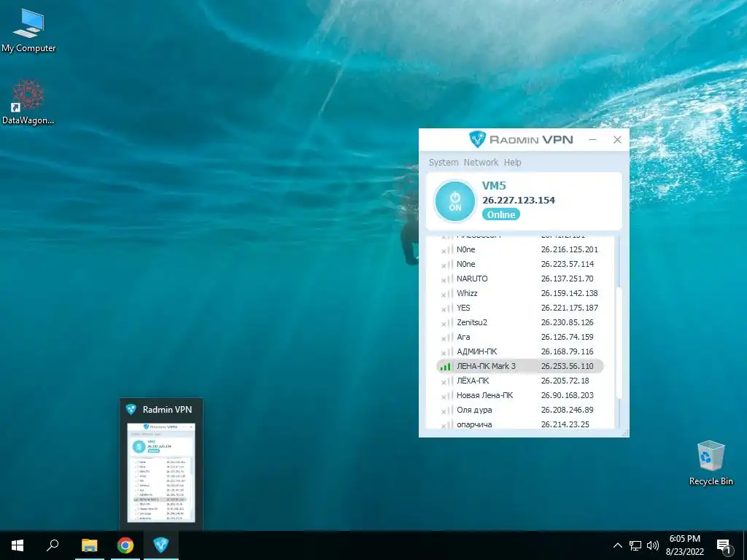The width and height of the screenshot is (747, 560).
Task: Select the Zenitsu2 peer row
Action: click(519, 322)
